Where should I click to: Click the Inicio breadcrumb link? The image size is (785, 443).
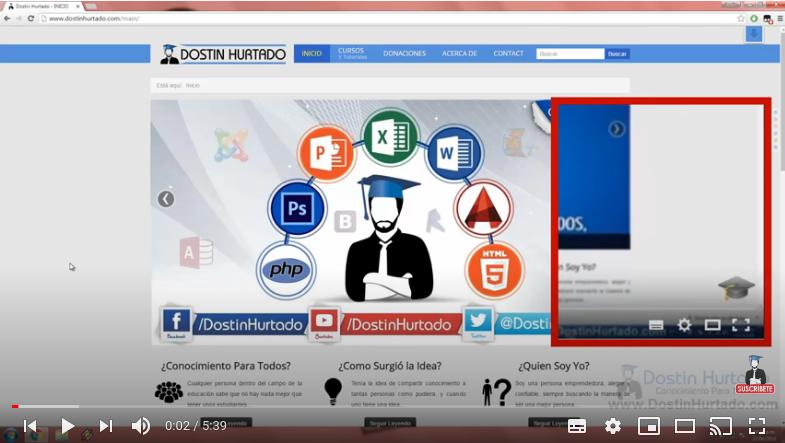click(193, 86)
